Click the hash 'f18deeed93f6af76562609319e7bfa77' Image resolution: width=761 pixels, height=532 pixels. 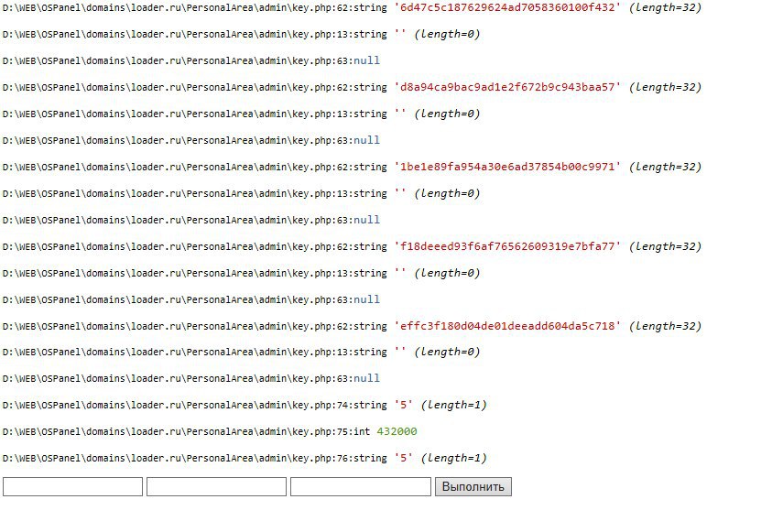coord(507,246)
